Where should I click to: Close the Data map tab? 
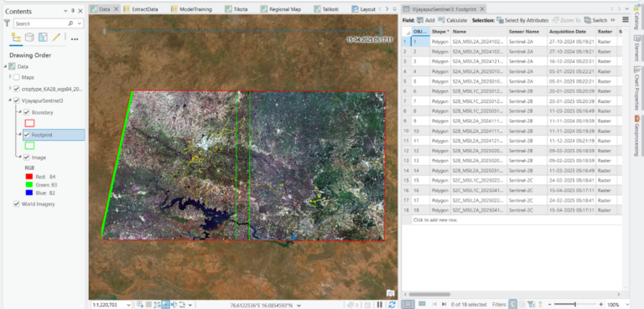(x=116, y=8)
